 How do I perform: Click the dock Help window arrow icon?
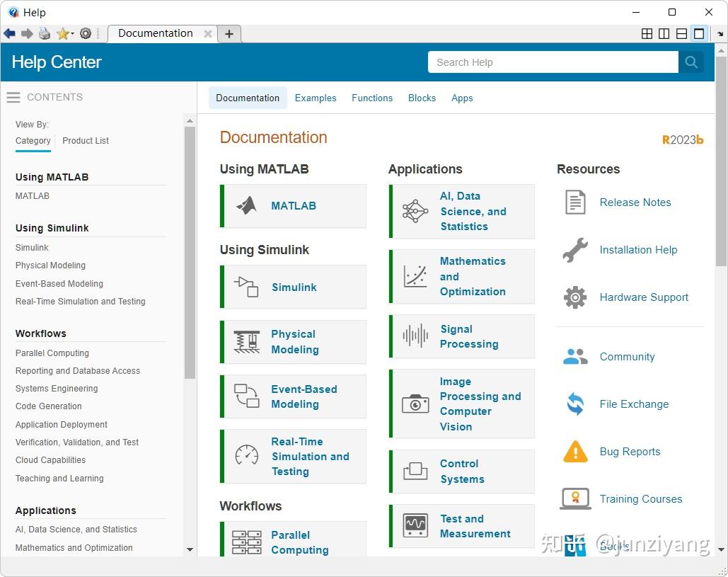720,34
